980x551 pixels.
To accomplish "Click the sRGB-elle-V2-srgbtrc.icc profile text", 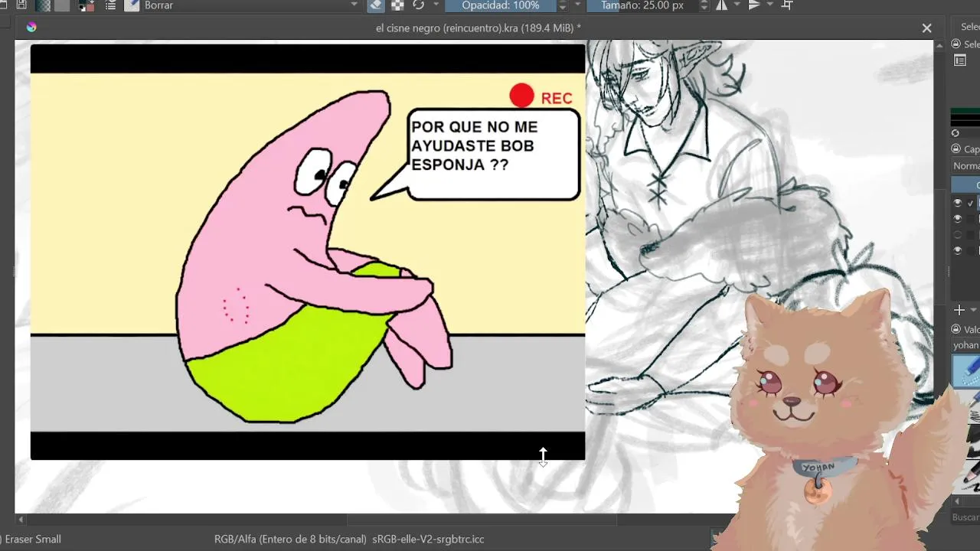I will 428,539.
